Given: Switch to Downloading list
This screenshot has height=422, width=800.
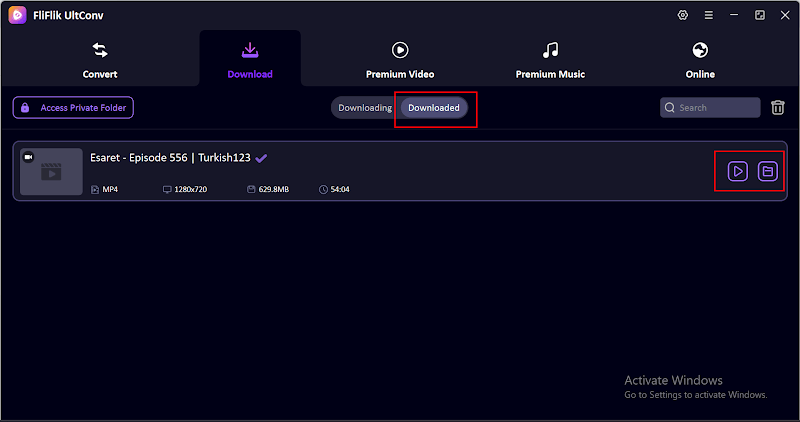Looking at the screenshot, I should (x=365, y=108).
